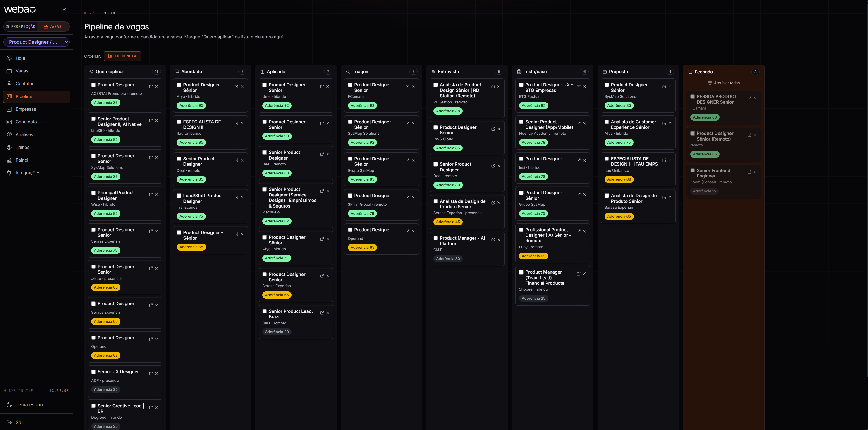Viewport: 868px width, 430px height.
Task: Click the Entrevista column header
Action: [448, 72]
